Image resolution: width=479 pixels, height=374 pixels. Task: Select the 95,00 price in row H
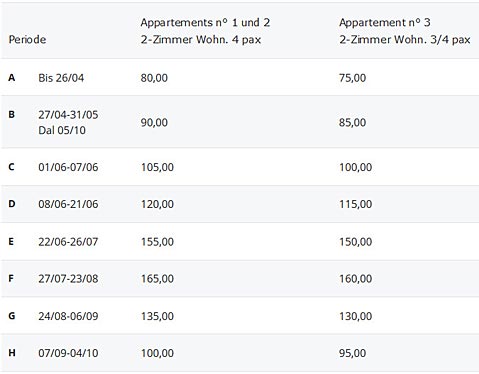(353, 353)
